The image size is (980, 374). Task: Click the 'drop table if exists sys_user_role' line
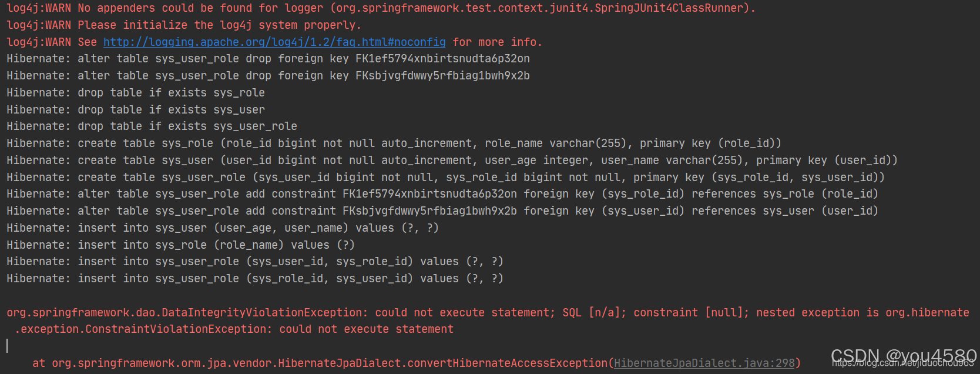pos(152,126)
